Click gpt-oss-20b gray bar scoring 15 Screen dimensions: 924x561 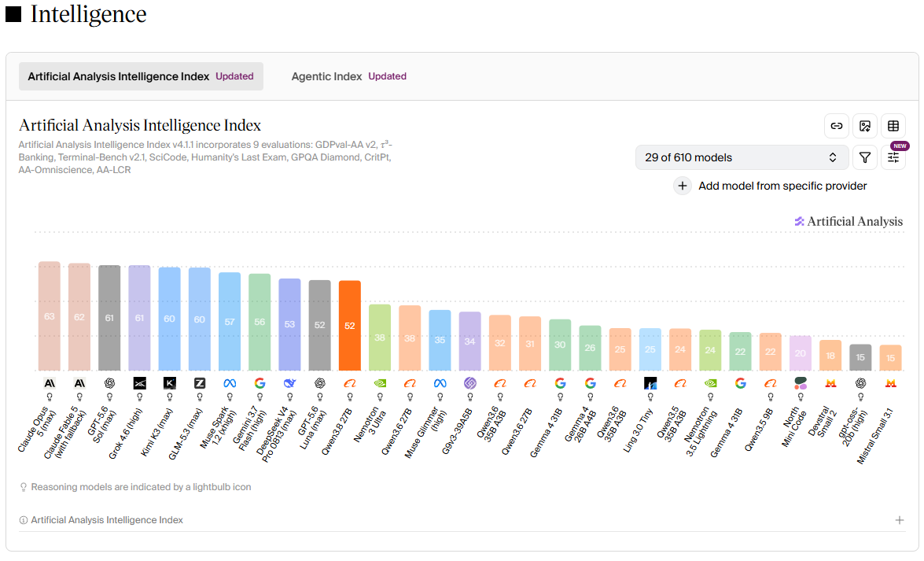pos(861,357)
